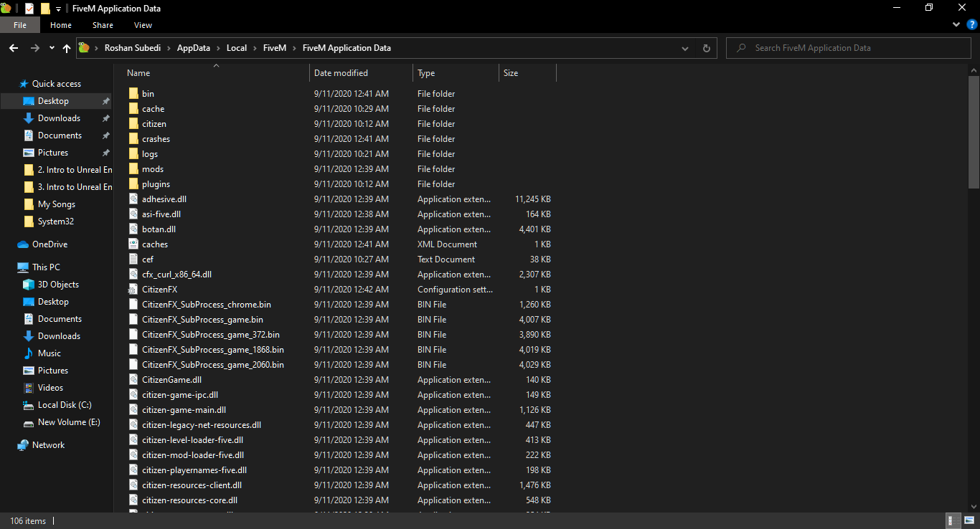This screenshot has width=980, height=529.
Task: Select the plugins folder icon
Action: tap(133, 184)
